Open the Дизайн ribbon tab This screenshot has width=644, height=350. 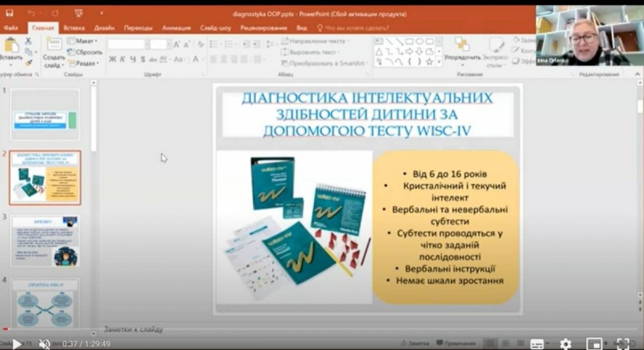104,27
